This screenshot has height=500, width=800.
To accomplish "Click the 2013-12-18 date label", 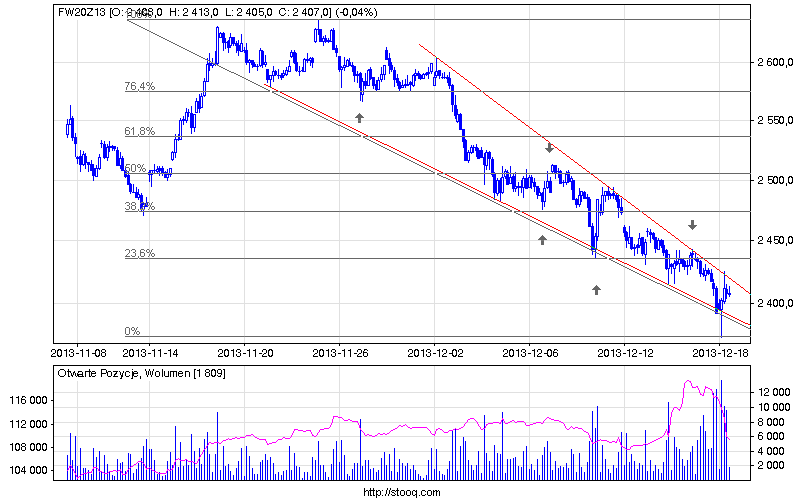I will pos(720,353).
